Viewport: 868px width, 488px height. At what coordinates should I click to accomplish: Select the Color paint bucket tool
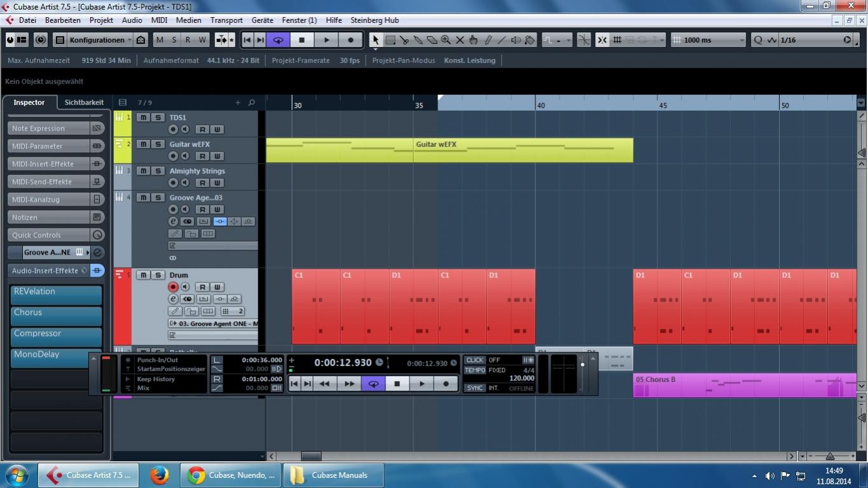click(x=530, y=39)
